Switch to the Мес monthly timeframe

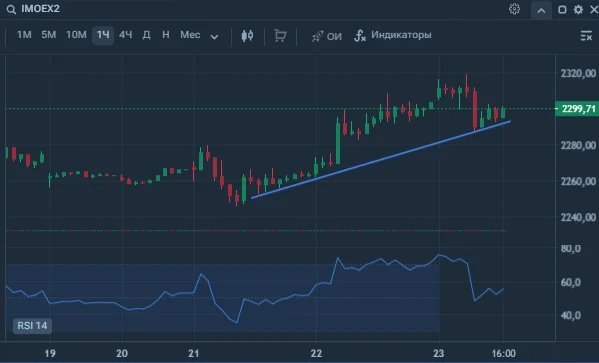pos(190,35)
